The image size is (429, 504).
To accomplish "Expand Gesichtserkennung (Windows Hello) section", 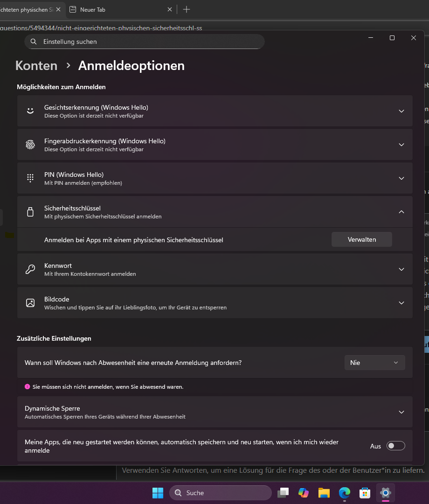I will pyautogui.click(x=401, y=111).
